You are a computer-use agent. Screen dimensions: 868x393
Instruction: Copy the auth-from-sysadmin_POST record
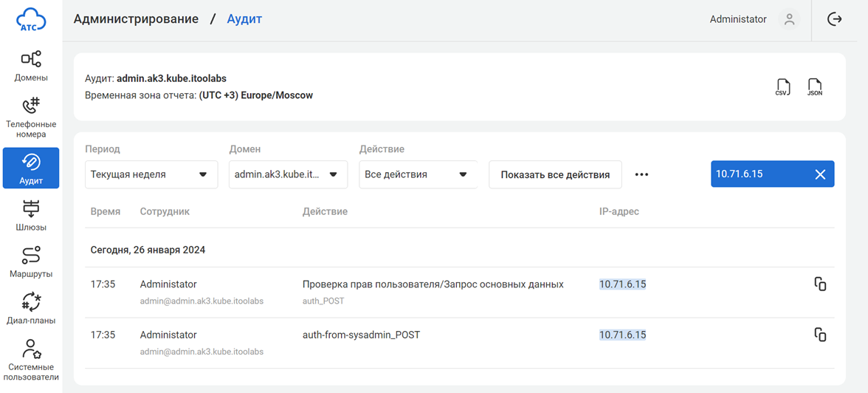(x=820, y=335)
